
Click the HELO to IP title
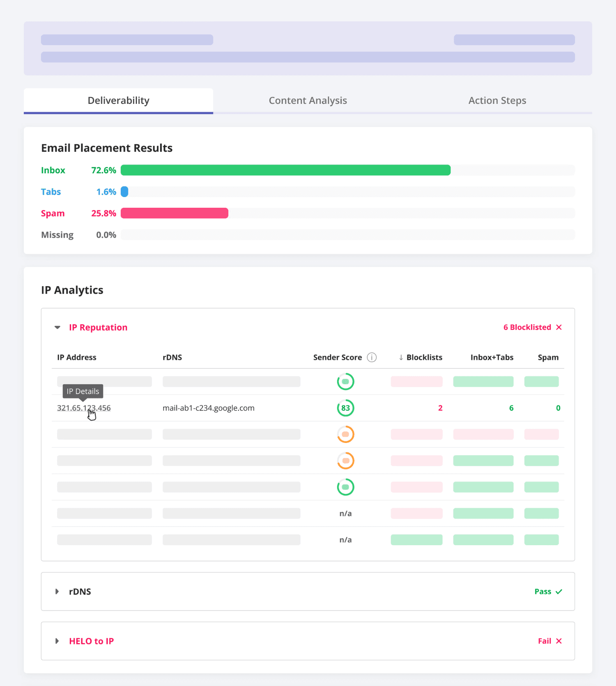(91, 641)
